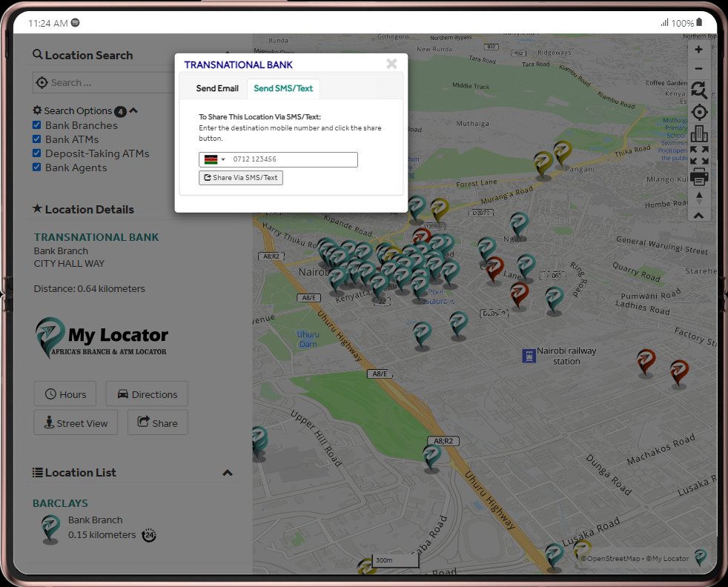Switch to the Send Email tab
Screen dimensions: 728x587
(217, 88)
